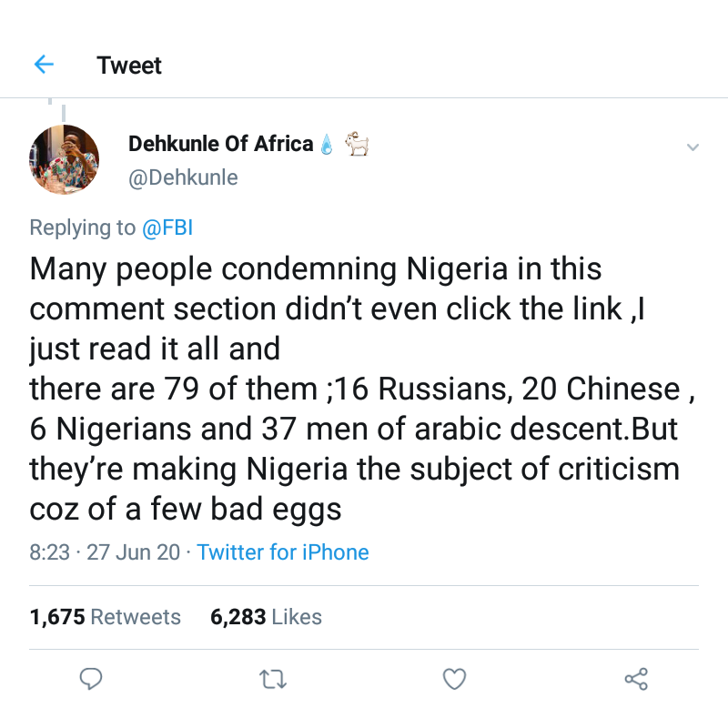Image resolution: width=728 pixels, height=708 pixels.
Task: View the 1,675 Retweets list
Action: (105, 617)
